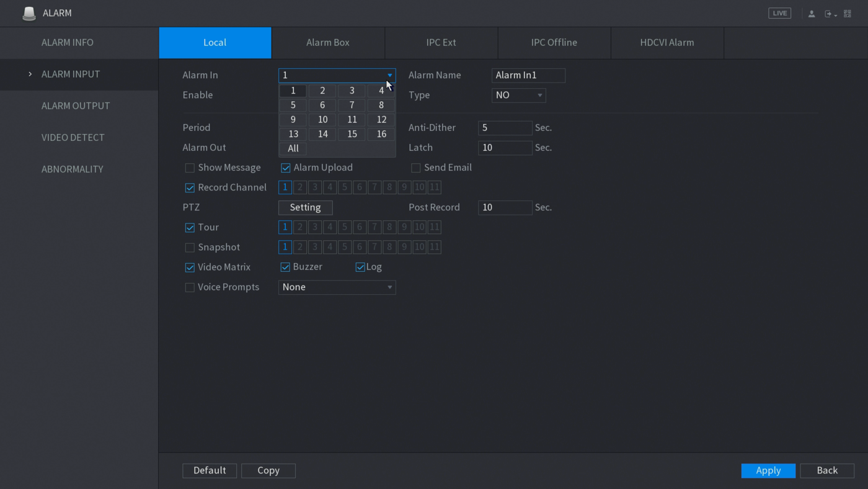
Task: Enable the Show Message checkbox
Action: coord(190,168)
